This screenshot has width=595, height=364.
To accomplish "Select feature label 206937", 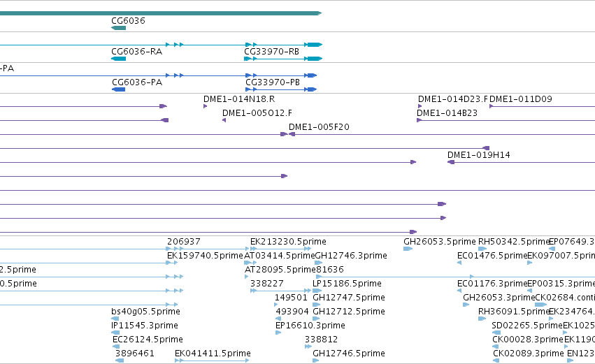I will (184, 242).
